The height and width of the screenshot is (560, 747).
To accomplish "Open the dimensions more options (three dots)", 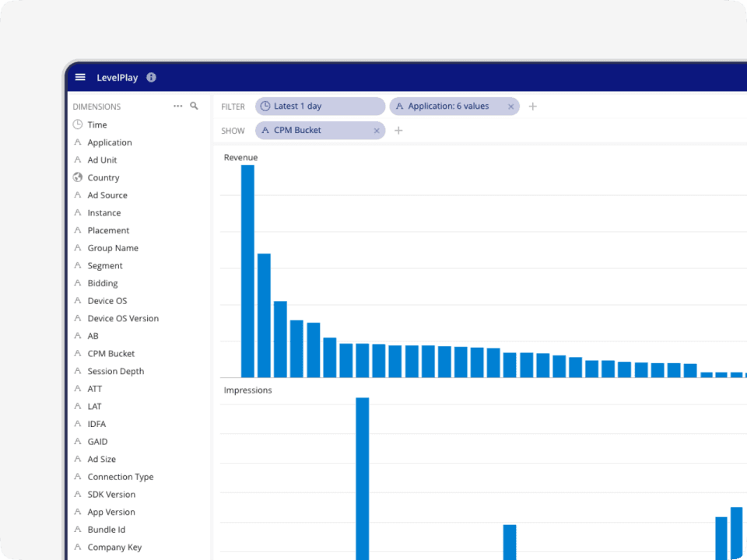I will point(177,106).
